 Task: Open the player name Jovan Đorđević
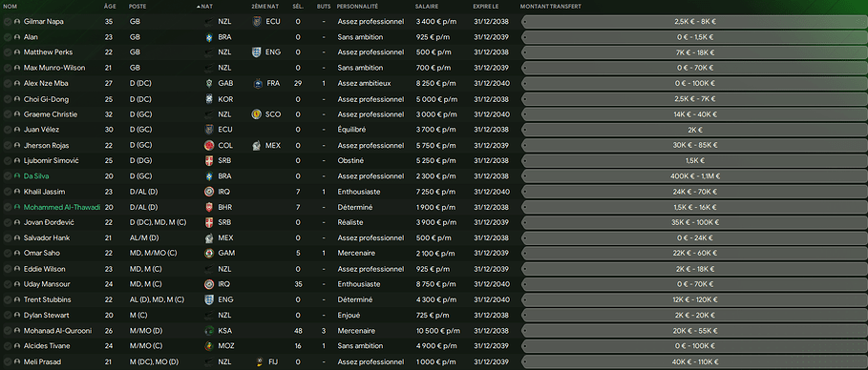click(x=50, y=222)
